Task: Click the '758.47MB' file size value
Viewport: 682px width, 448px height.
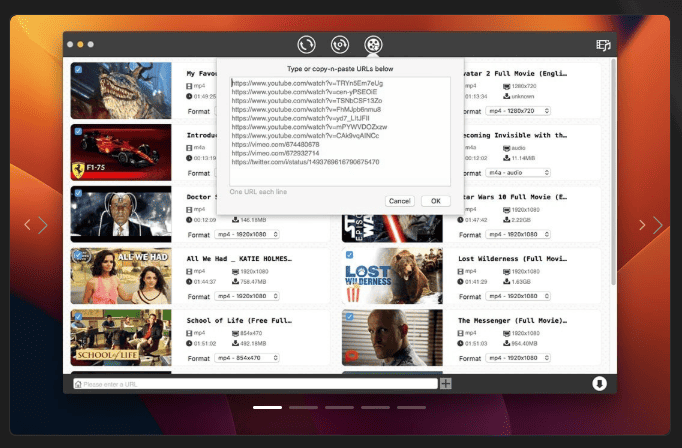Action: coord(253,282)
